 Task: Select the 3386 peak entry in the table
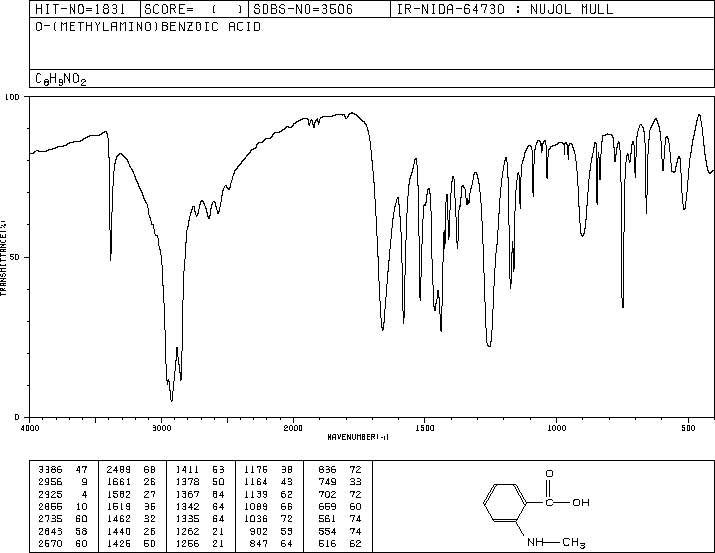tap(63, 470)
